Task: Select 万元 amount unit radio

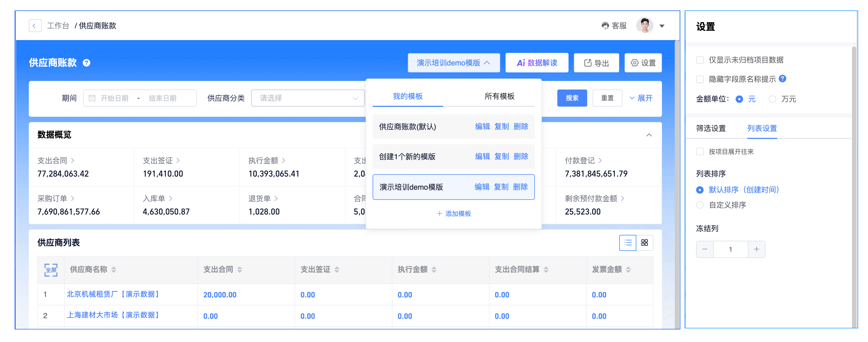Action: click(772, 99)
